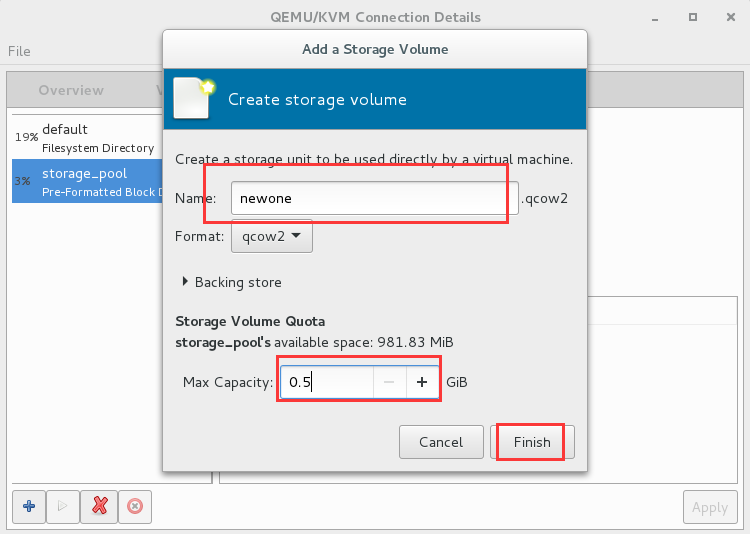Click the Cancel button
This screenshot has width=750, height=534.
441,442
